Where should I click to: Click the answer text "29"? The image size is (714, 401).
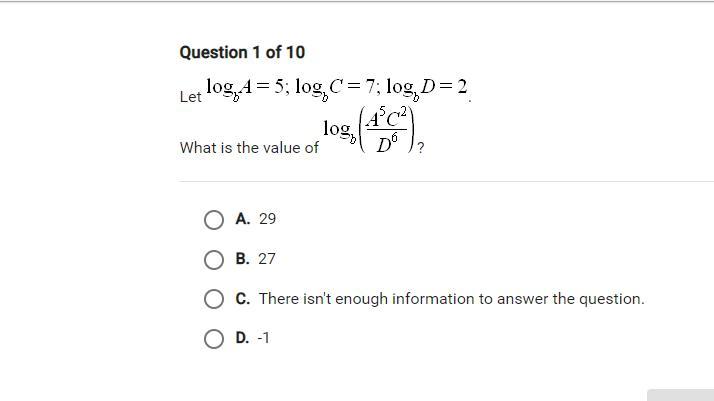[x=267, y=219]
